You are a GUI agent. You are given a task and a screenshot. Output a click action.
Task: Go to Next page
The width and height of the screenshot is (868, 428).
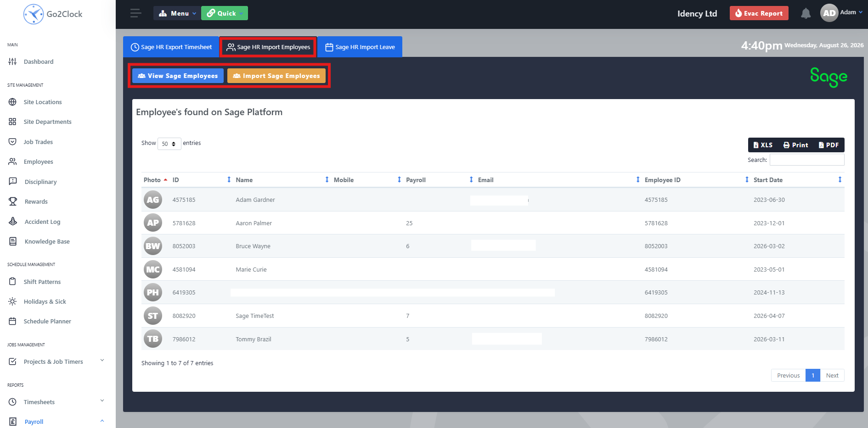(x=832, y=375)
